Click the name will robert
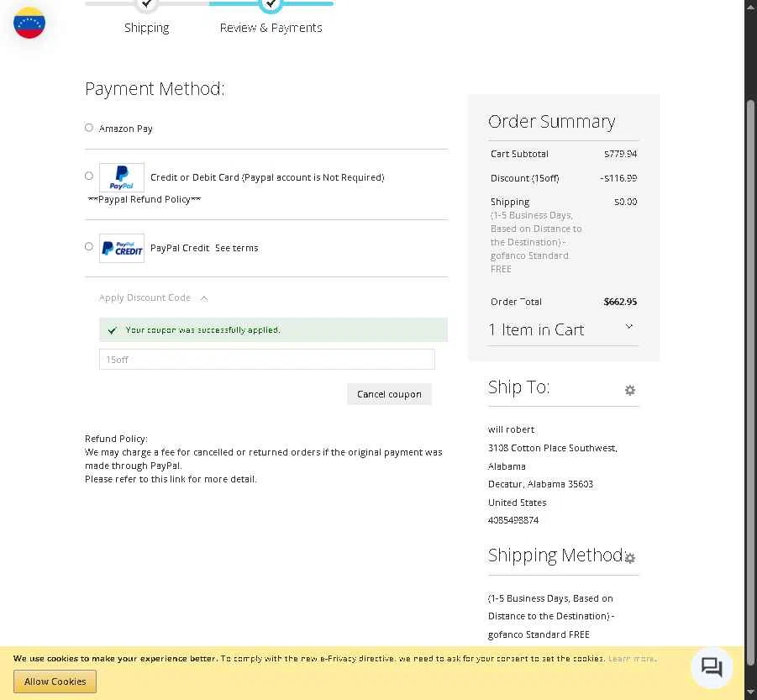 point(511,429)
